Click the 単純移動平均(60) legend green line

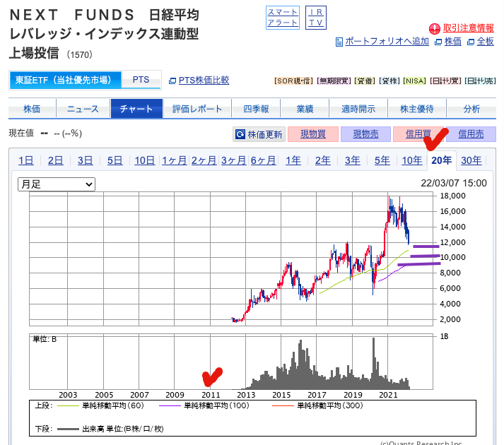coord(68,406)
